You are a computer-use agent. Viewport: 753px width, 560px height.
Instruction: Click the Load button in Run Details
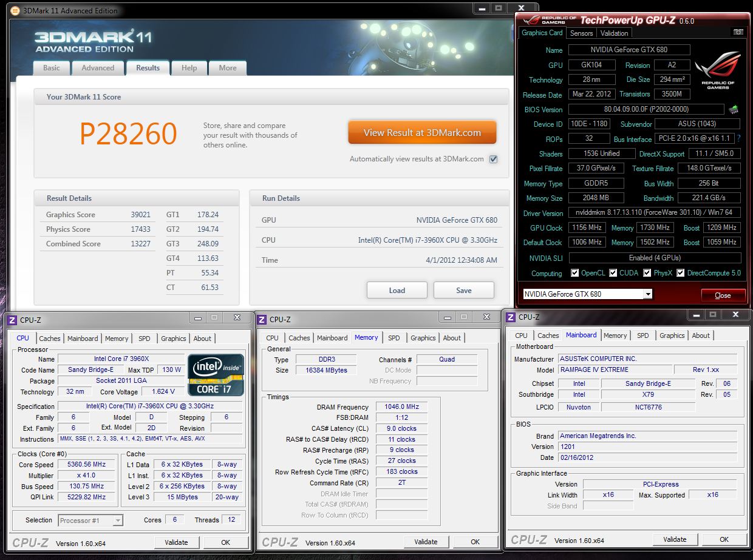pos(397,290)
